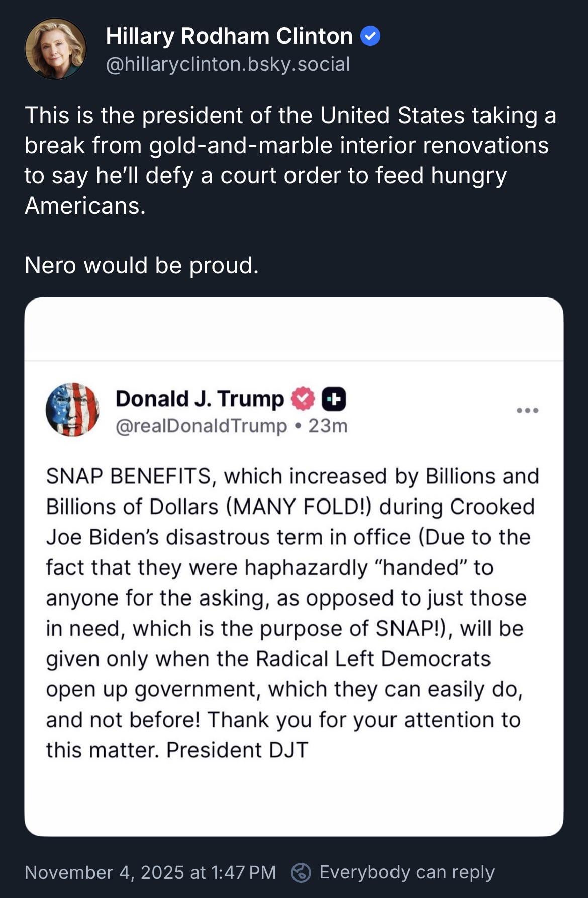The image size is (588, 898).
Task: Click the 'President DJT' signature text
Action: (x=237, y=750)
